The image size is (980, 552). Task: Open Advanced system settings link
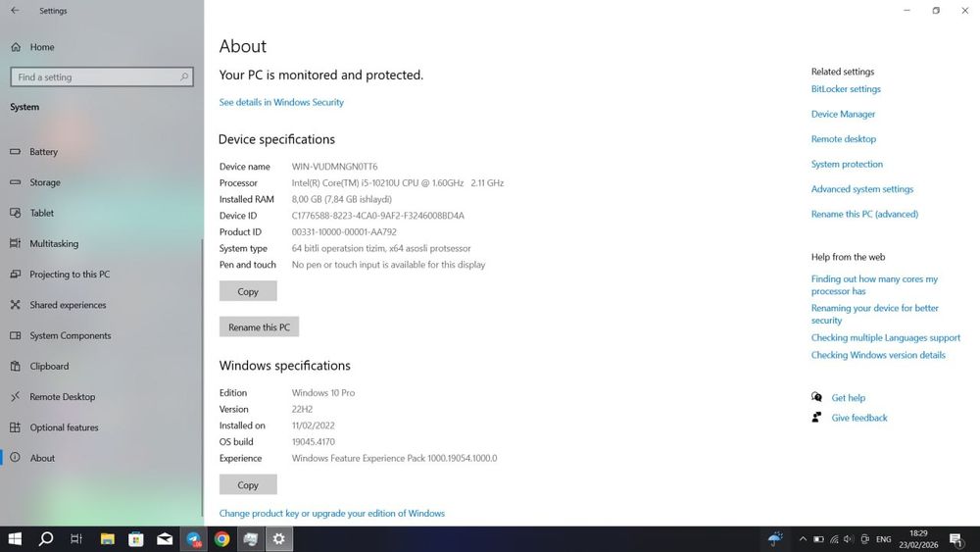861,189
